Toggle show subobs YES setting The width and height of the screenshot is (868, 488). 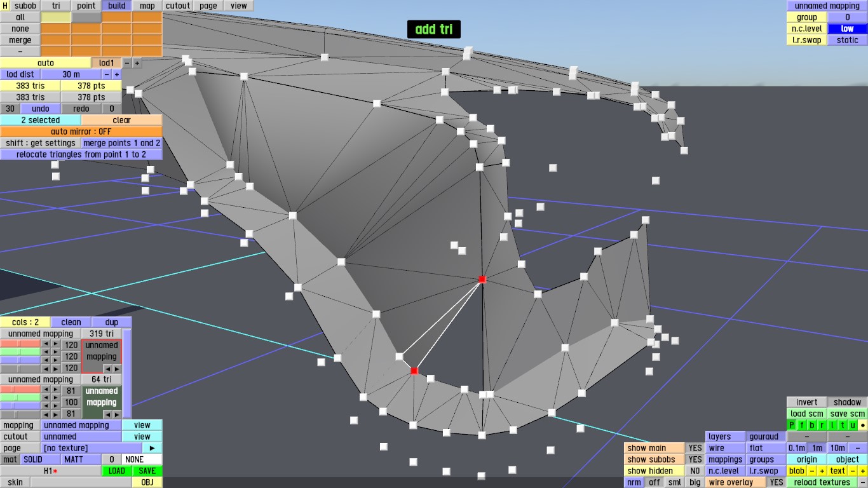click(695, 459)
